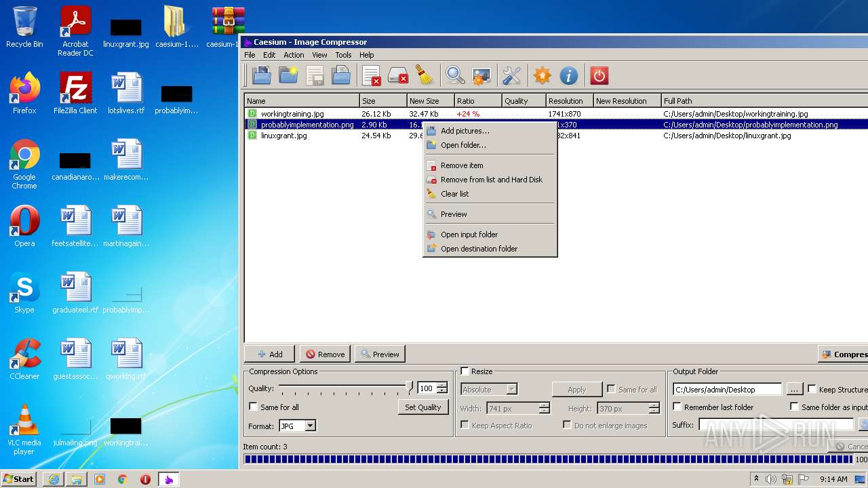Open CCleaner desktop icon
This screenshot has height=488, width=868.
point(24,359)
